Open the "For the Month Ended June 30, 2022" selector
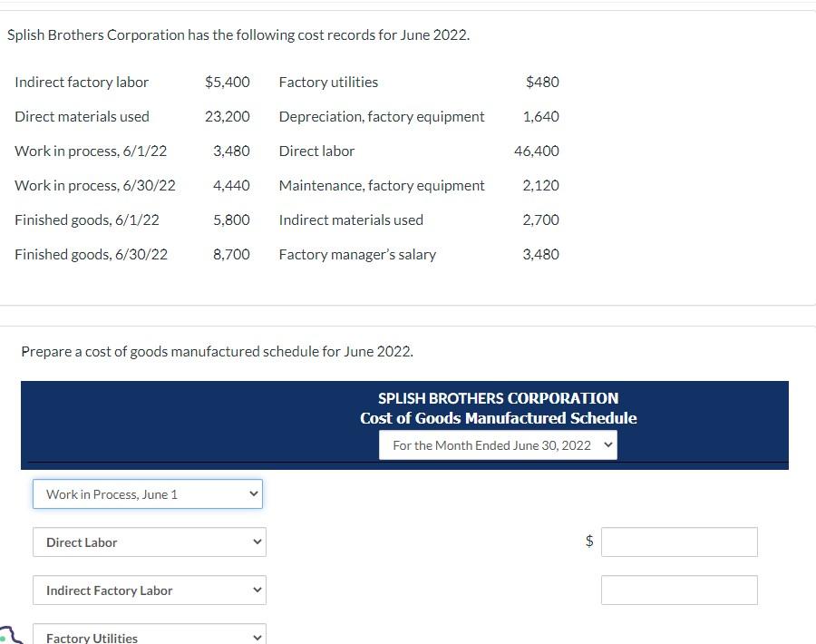 497,444
